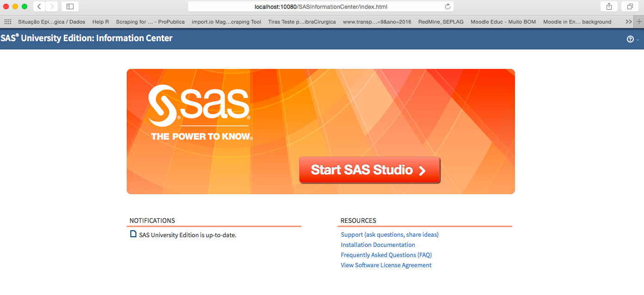Go back with the Safari back arrow
Image resolution: width=644 pixels, height=295 pixels.
(39, 6)
